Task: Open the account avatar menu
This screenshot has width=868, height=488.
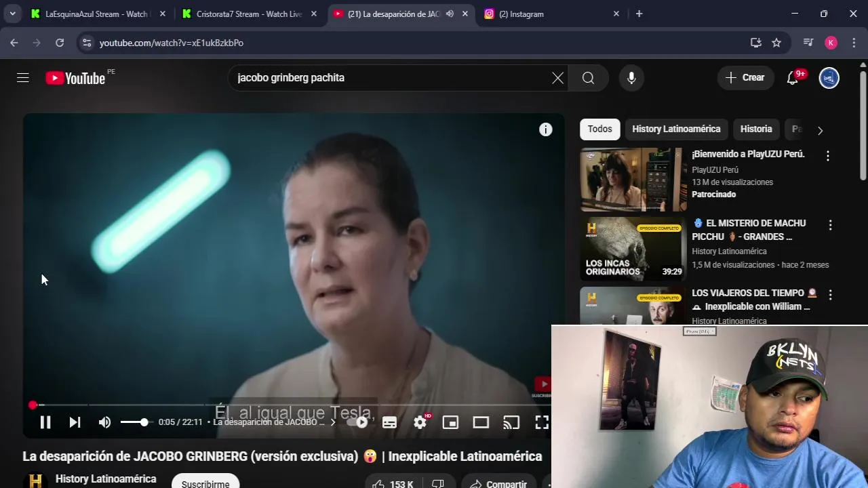Action: point(829,78)
